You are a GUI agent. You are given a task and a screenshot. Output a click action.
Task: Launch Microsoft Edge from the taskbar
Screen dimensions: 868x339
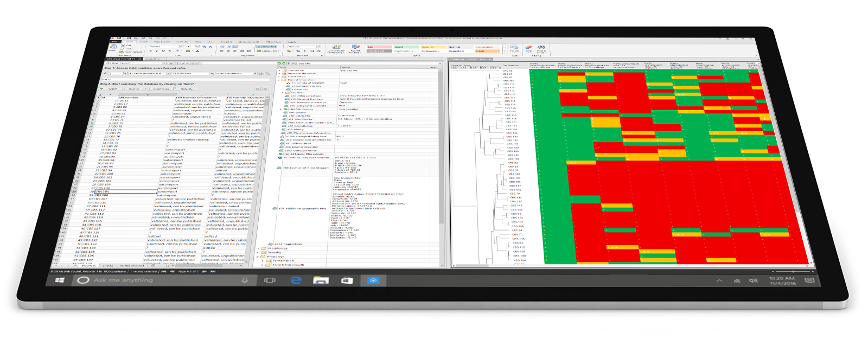296,280
